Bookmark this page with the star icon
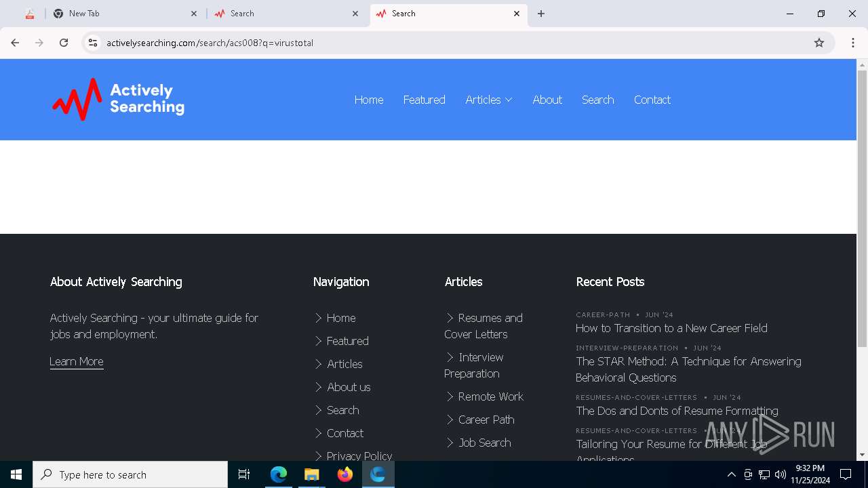Screen dimensions: 868x488 click(x=819, y=43)
